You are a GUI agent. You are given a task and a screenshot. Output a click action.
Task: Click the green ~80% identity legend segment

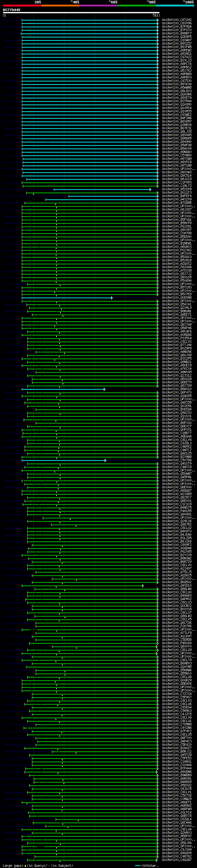point(137,6)
